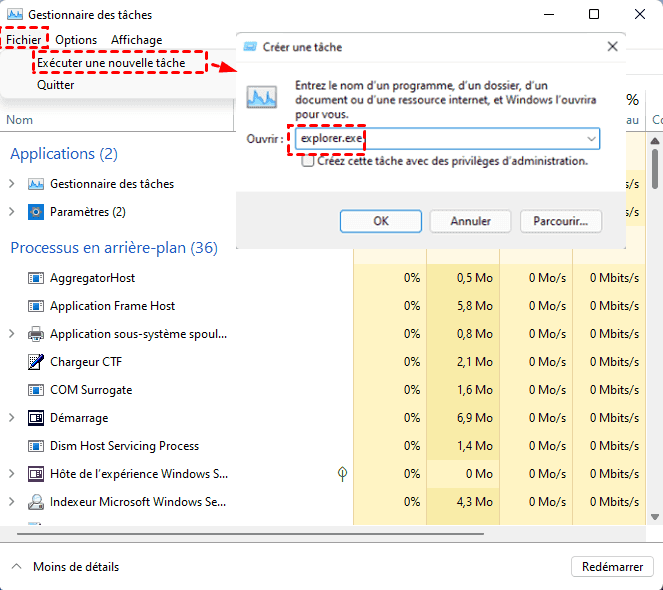Select the Application Frame Host row
The height and width of the screenshot is (590, 663).
click(112, 306)
